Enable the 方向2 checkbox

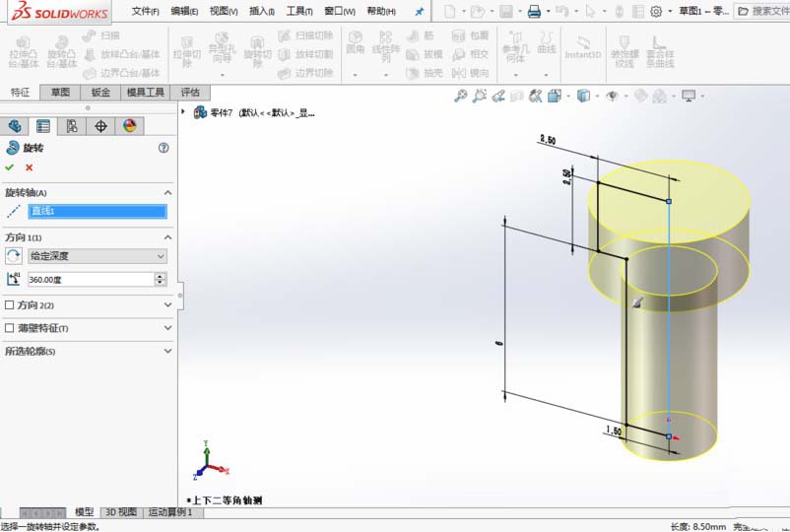click(x=10, y=305)
